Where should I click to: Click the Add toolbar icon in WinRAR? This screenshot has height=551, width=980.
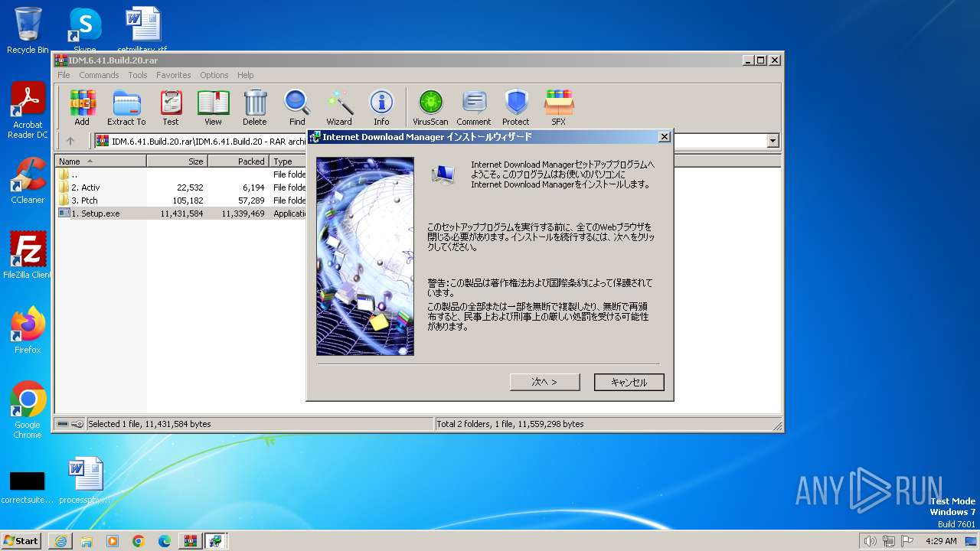[x=82, y=108]
